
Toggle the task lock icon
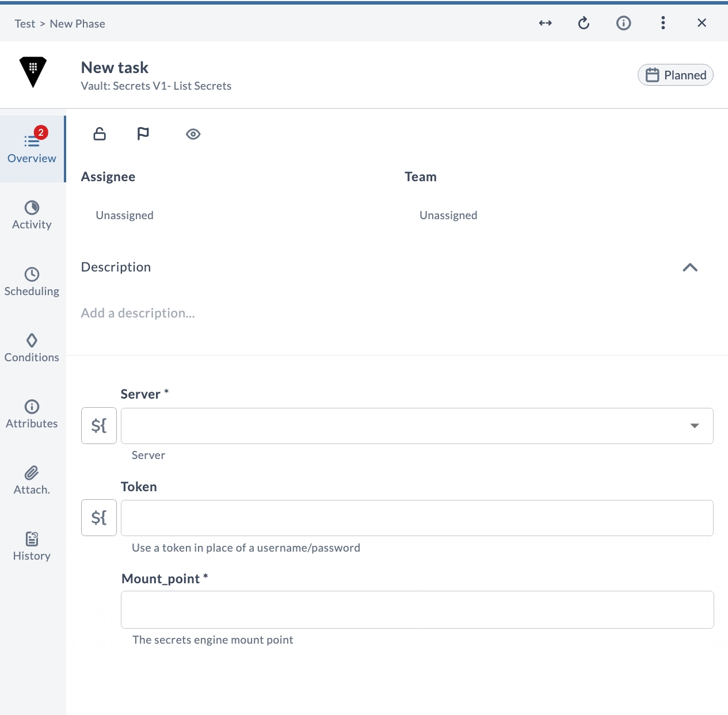[100, 134]
